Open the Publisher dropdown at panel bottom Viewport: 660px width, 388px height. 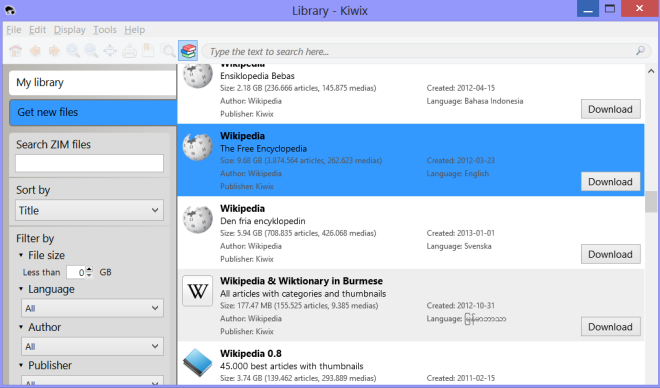pyautogui.click(x=92, y=381)
